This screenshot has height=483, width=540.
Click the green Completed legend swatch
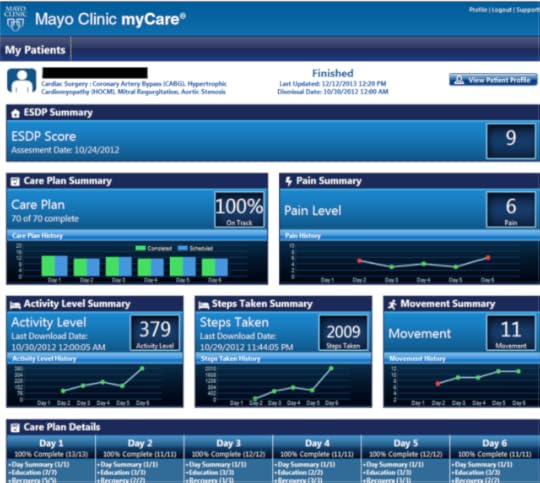(x=141, y=248)
